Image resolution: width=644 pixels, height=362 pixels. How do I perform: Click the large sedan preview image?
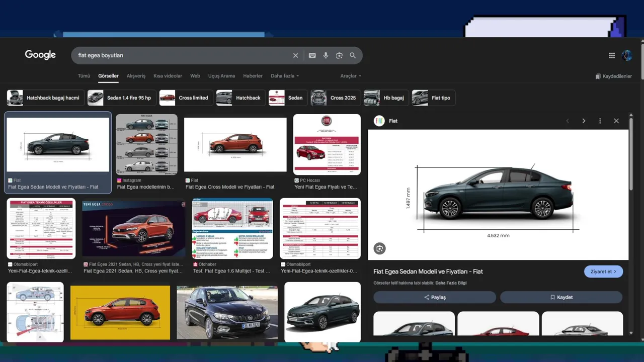[498, 195]
